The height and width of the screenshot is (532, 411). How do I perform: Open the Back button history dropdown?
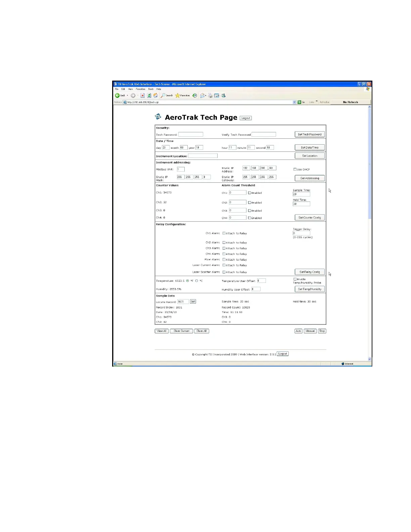pos(127,95)
